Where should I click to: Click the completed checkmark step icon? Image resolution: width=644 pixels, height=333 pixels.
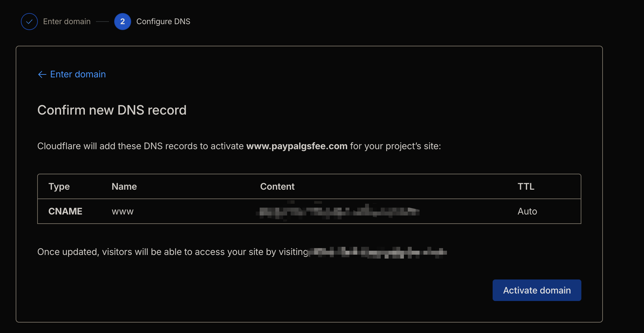(x=29, y=22)
